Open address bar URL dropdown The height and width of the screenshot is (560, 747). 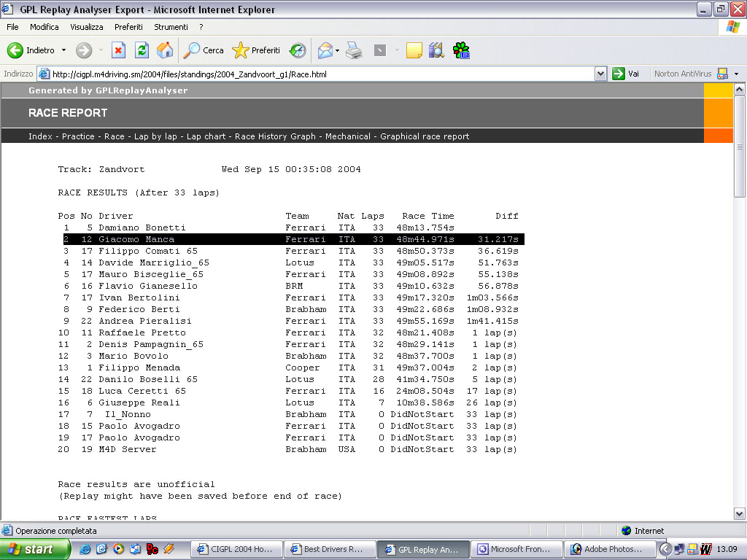click(600, 74)
